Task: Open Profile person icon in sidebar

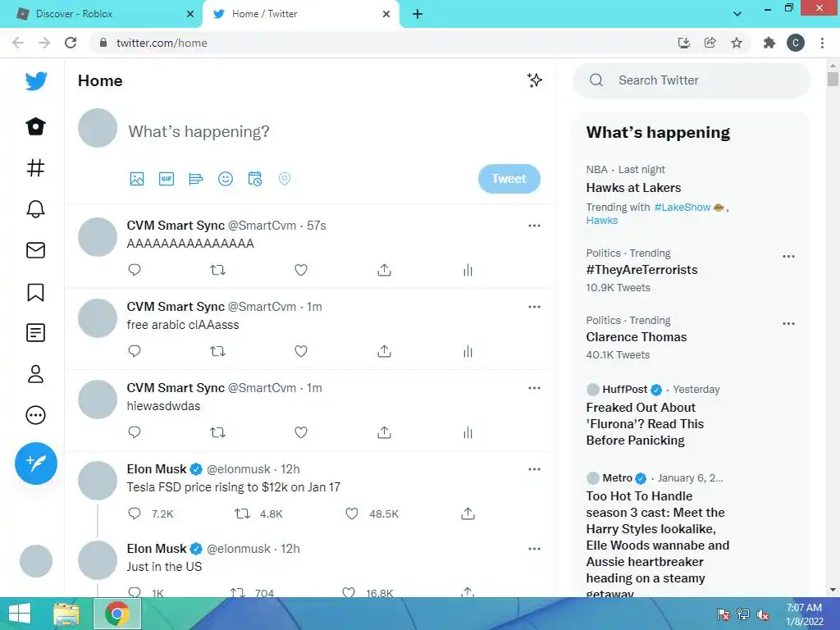Action: (35, 374)
